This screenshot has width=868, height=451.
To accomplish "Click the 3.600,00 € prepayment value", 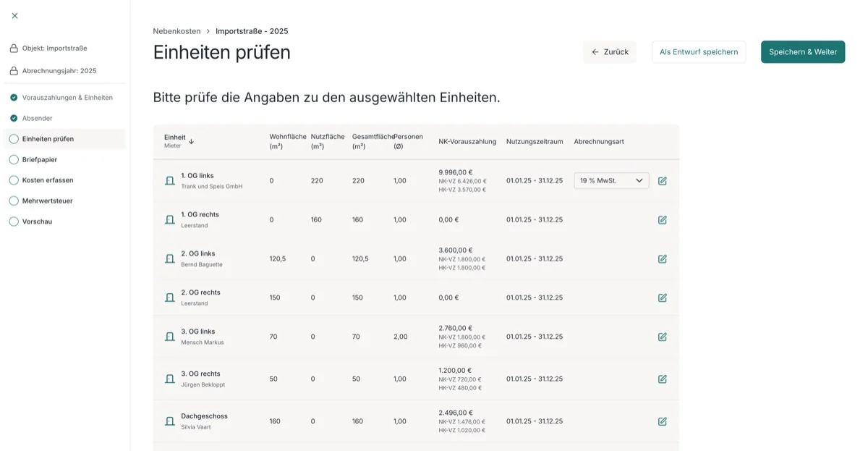I will 456,250.
